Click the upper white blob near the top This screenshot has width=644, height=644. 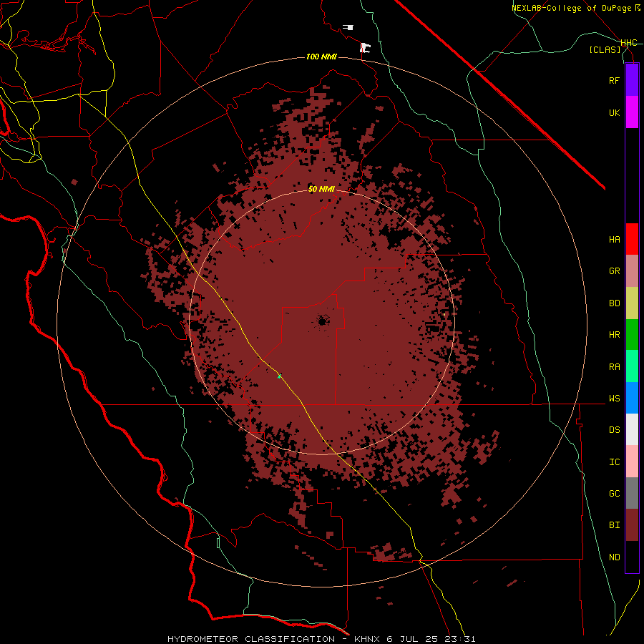[x=348, y=27]
